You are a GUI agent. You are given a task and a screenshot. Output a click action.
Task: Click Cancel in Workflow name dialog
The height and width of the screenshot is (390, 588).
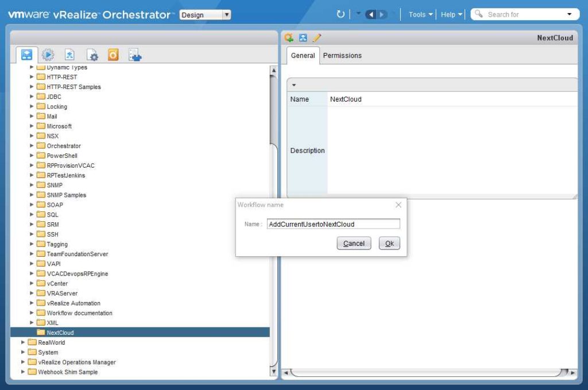[354, 244]
